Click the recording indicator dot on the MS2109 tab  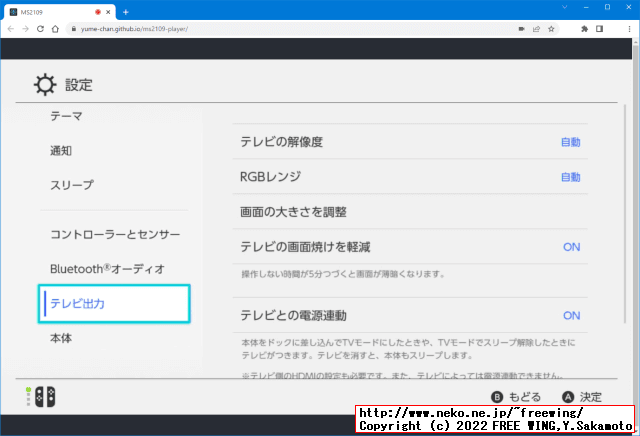(98, 12)
